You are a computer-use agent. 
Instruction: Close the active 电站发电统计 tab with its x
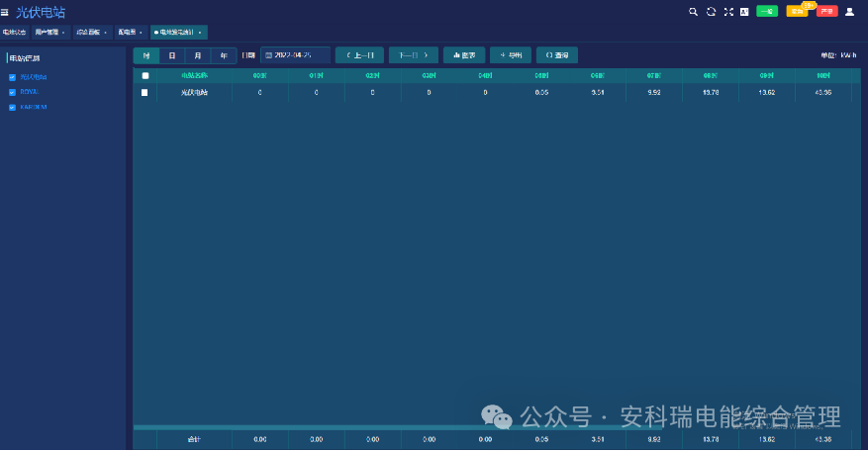(x=200, y=33)
